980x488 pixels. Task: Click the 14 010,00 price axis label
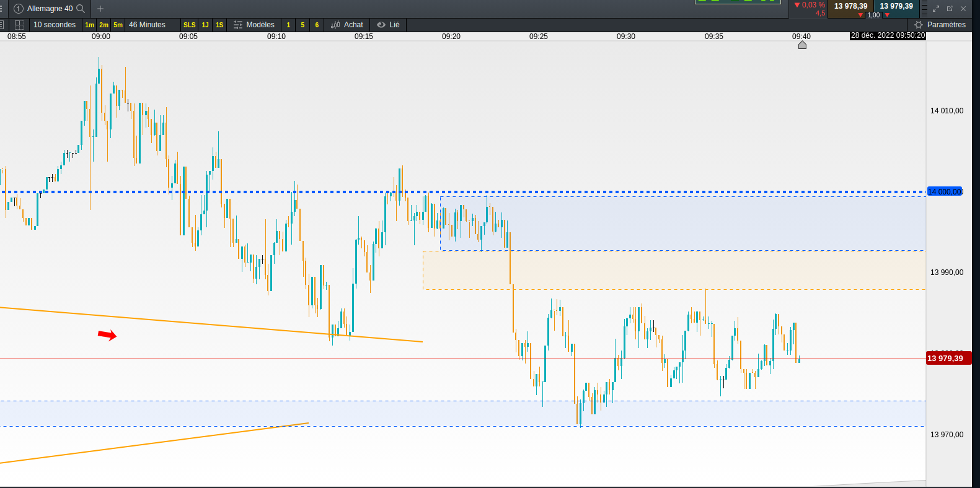point(947,111)
